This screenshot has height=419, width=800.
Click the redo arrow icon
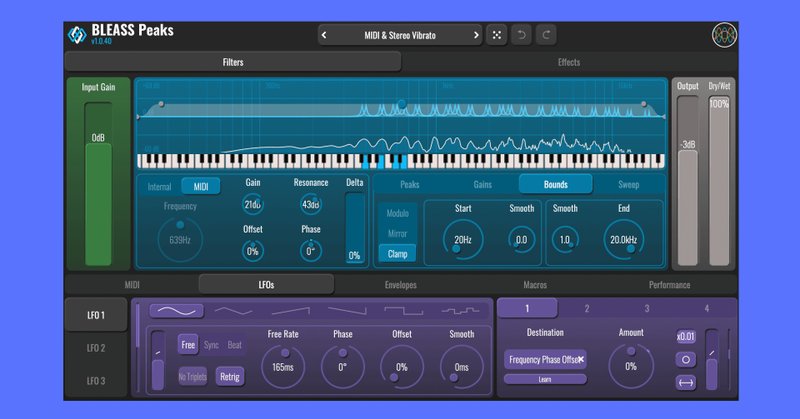coord(546,35)
